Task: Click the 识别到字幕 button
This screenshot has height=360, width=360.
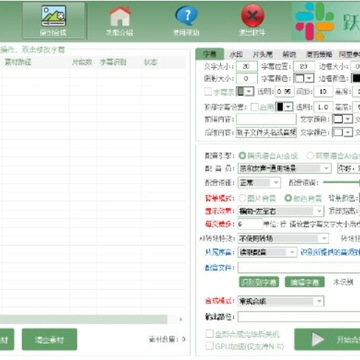Action: pos(259,282)
